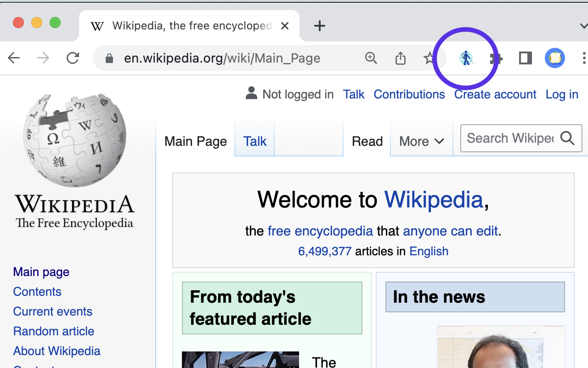Close the Wikipedia browser tab
Image resolution: width=588 pixels, height=368 pixels.
285,26
